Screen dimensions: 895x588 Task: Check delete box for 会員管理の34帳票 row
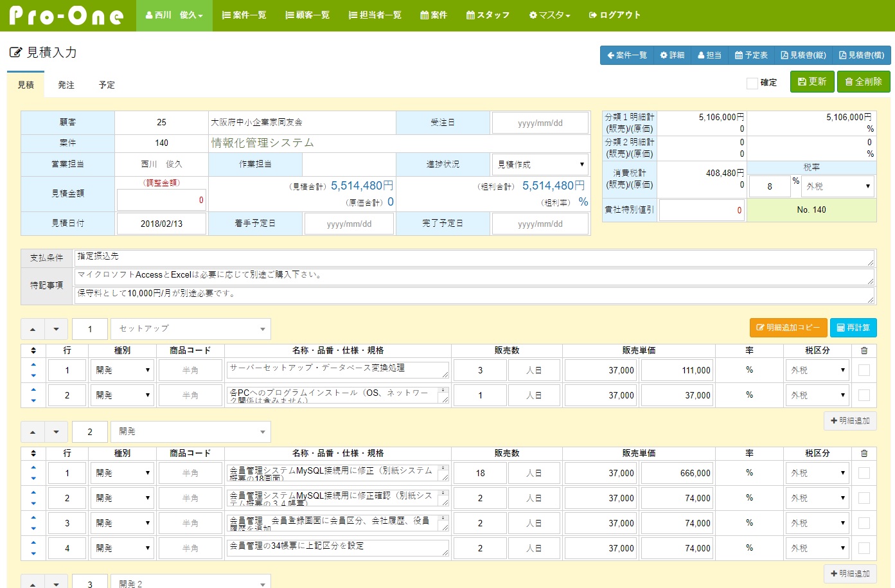tap(864, 548)
